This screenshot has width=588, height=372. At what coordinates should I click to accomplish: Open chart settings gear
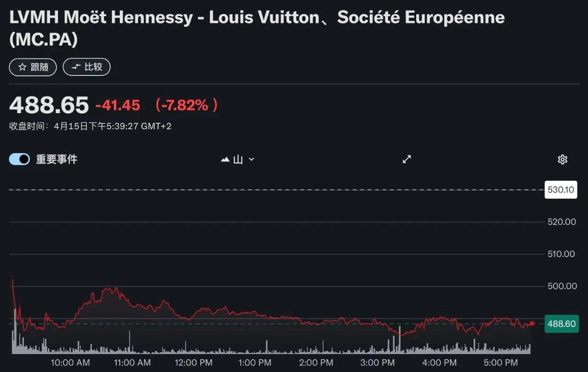pyautogui.click(x=562, y=159)
